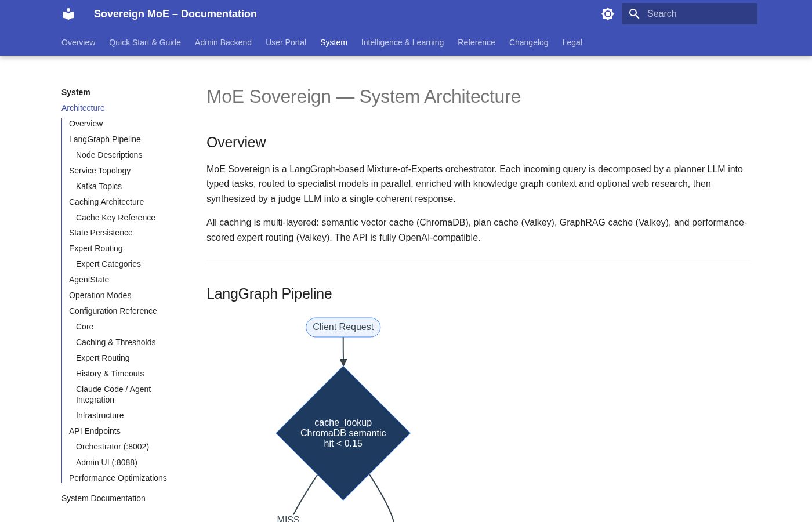
Task: Open the Changelog tab
Action: click(528, 42)
